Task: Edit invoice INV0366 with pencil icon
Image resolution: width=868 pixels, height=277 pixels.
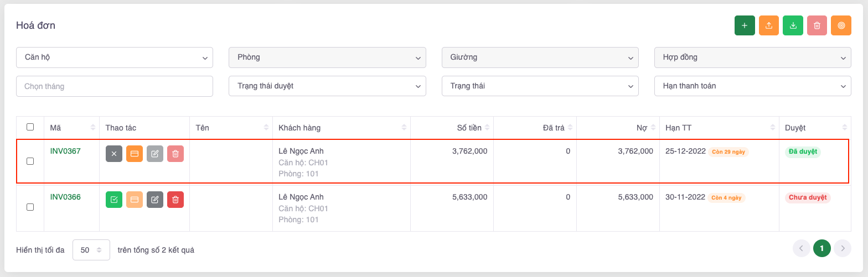Action: point(155,200)
